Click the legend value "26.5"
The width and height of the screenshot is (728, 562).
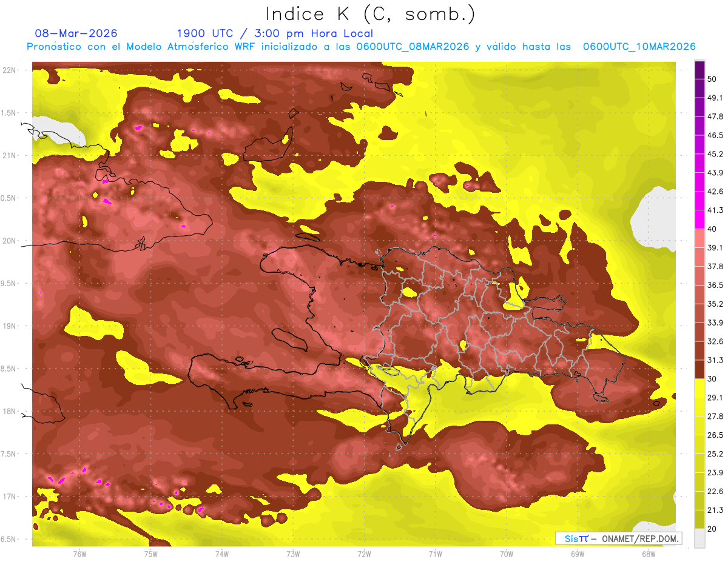pyautogui.click(x=715, y=435)
